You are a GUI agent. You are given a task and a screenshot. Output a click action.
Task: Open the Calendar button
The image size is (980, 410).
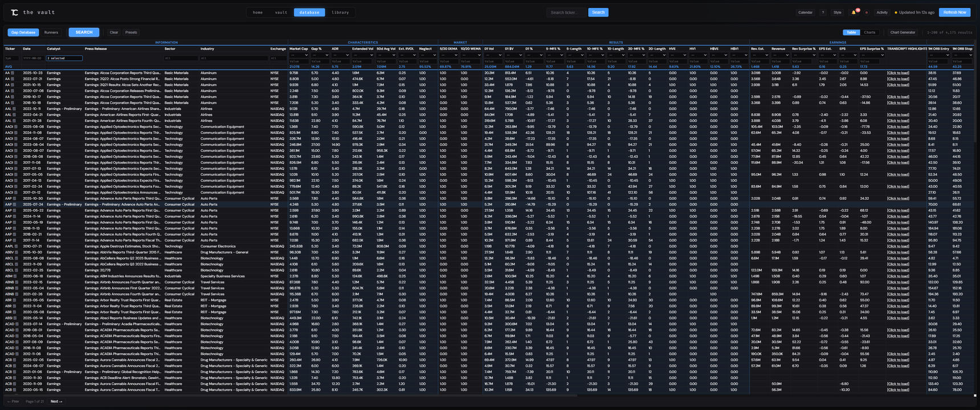806,13
